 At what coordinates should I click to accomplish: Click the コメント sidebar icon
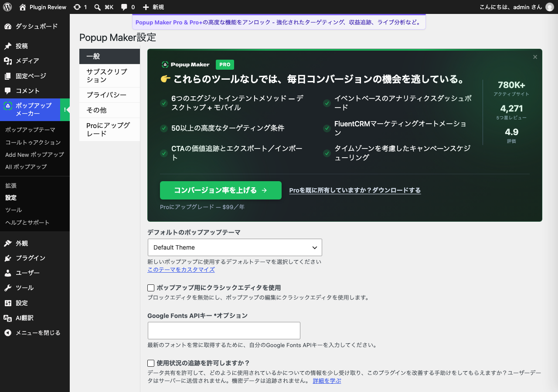coord(8,91)
